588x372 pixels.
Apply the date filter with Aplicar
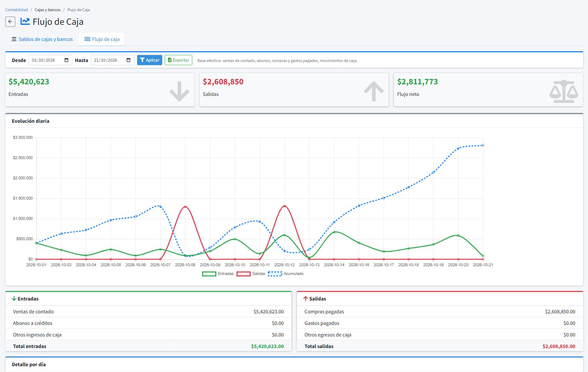[x=149, y=60]
